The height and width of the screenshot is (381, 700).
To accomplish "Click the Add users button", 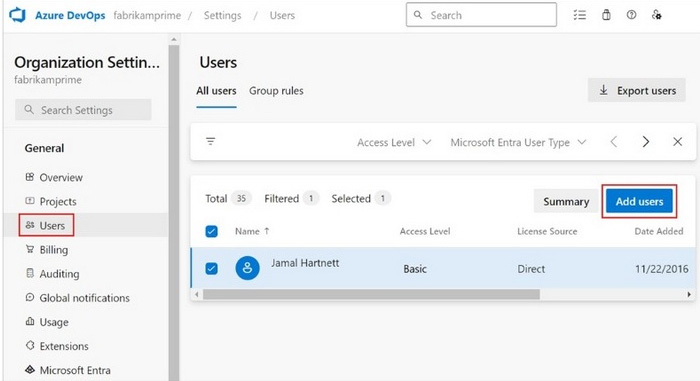I will click(x=639, y=201).
